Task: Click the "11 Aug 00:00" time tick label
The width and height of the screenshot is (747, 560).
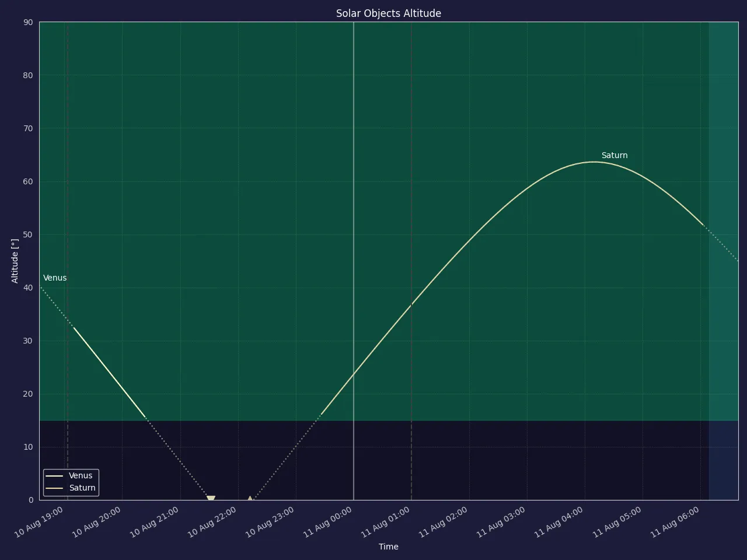Action: [x=328, y=522]
